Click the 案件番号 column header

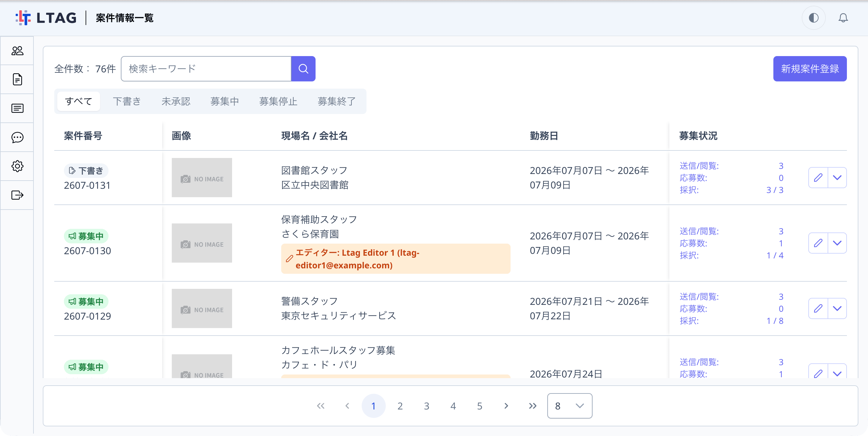coord(83,136)
